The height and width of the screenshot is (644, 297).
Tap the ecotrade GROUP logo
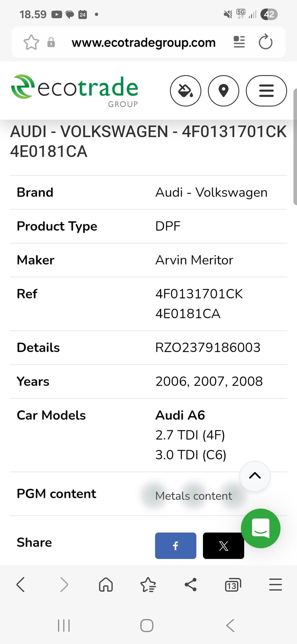point(75,91)
